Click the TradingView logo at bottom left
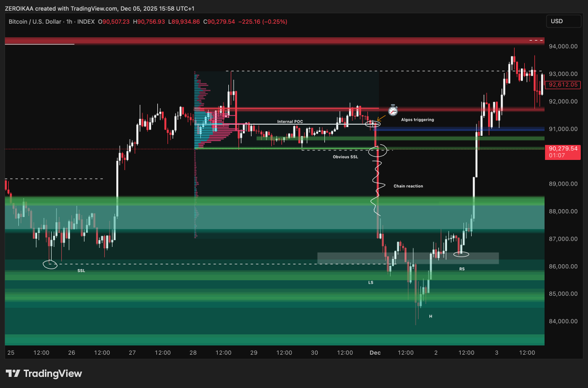The height and width of the screenshot is (388, 588). 44,374
